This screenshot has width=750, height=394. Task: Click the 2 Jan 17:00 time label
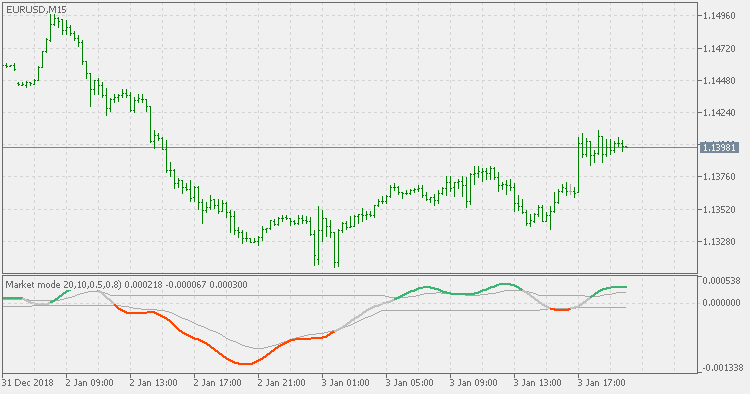(218, 383)
